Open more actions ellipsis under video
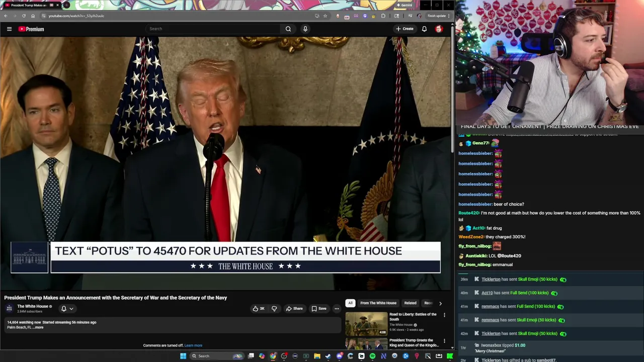The width and height of the screenshot is (644, 362). coord(337,309)
